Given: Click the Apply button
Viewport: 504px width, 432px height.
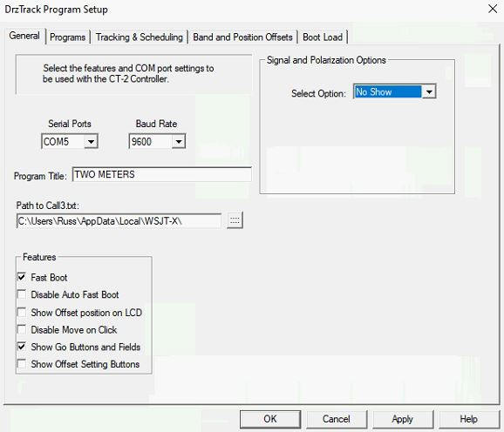Looking at the screenshot, I should tap(403, 419).
